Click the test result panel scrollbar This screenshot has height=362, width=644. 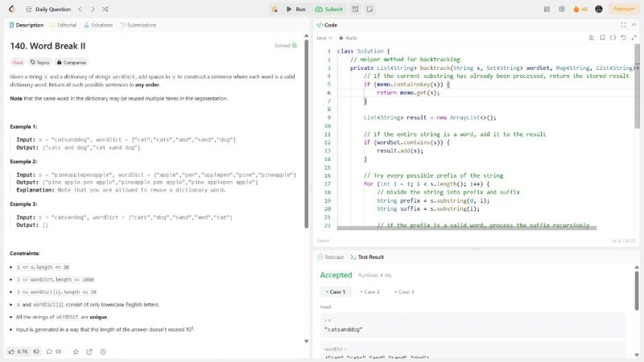pos(637,290)
